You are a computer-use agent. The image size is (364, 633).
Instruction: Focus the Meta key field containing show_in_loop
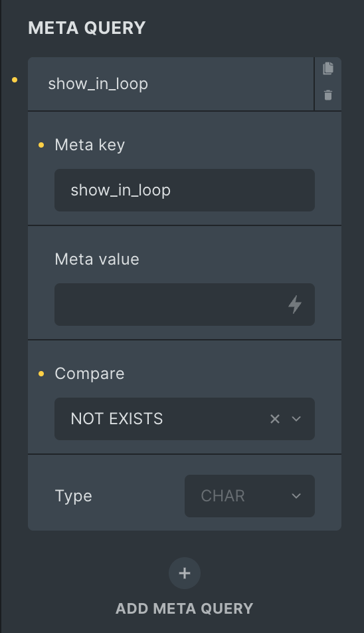[185, 190]
